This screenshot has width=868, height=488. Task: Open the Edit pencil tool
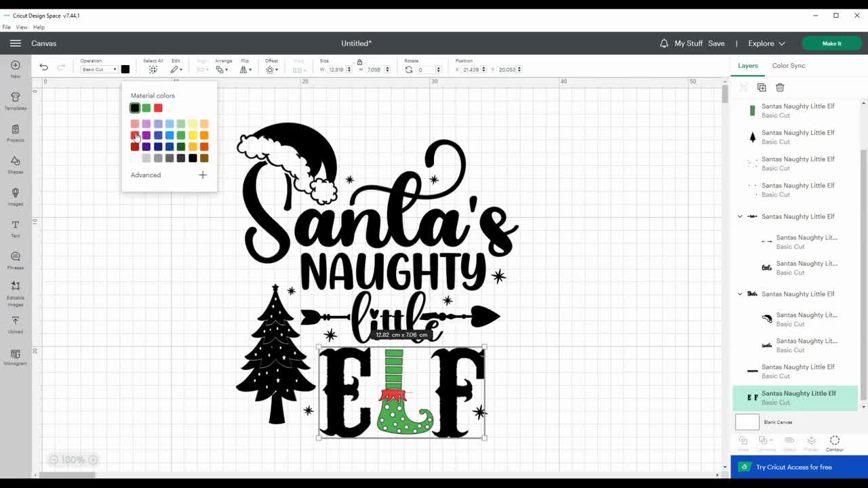pyautogui.click(x=175, y=70)
